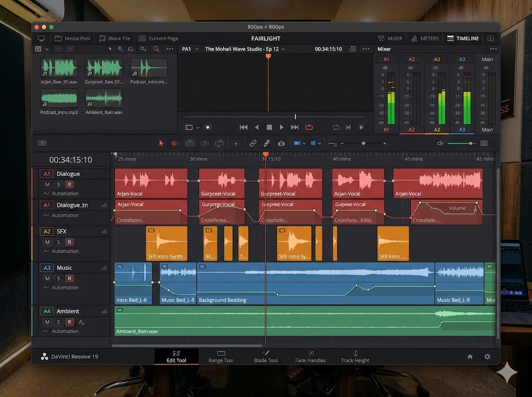Solo the A2 SFX track
Viewport: 532px width, 397px height.
(x=58, y=242)
